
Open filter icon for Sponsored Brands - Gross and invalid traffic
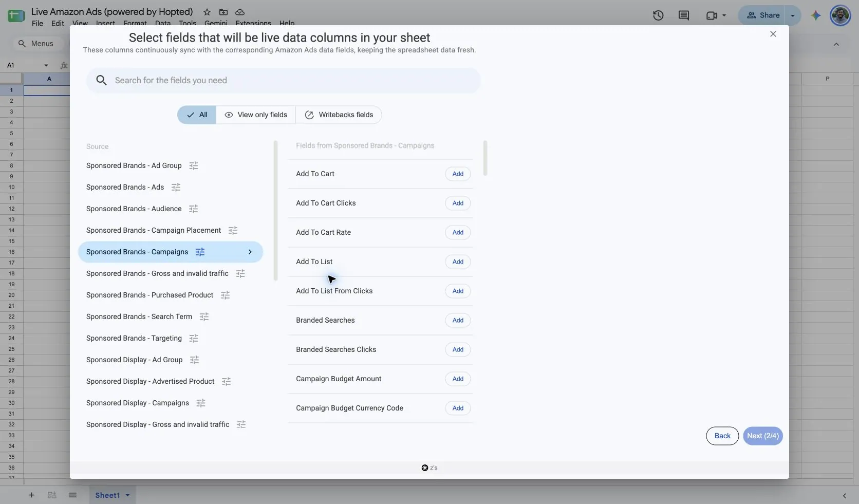tap(240, 274)
